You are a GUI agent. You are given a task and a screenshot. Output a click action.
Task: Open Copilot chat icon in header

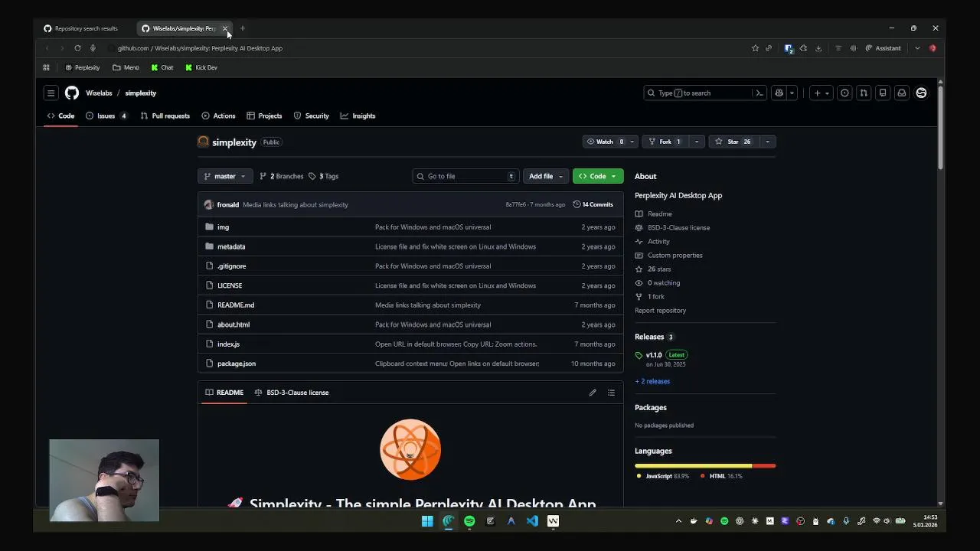[779, 93]
